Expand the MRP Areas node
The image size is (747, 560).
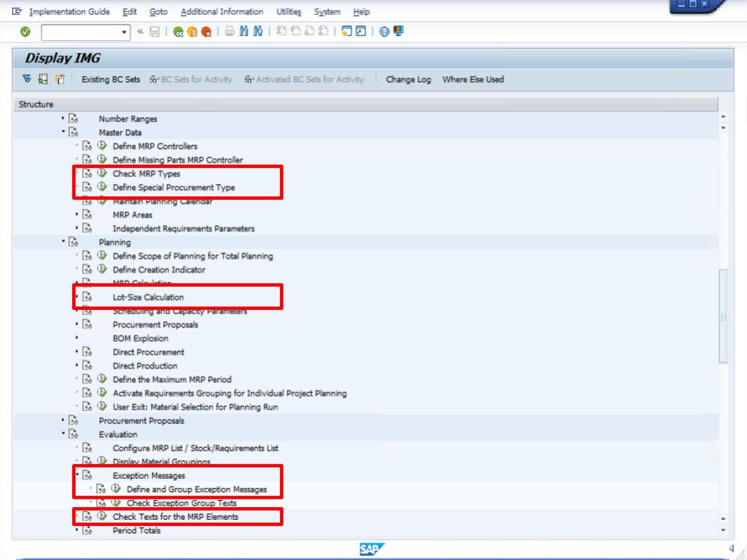coord(77,214)
